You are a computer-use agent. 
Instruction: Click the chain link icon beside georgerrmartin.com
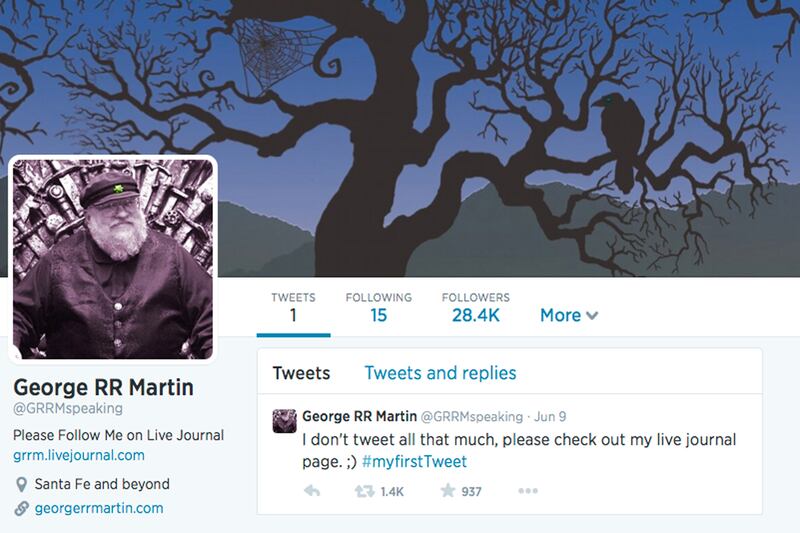21,508
